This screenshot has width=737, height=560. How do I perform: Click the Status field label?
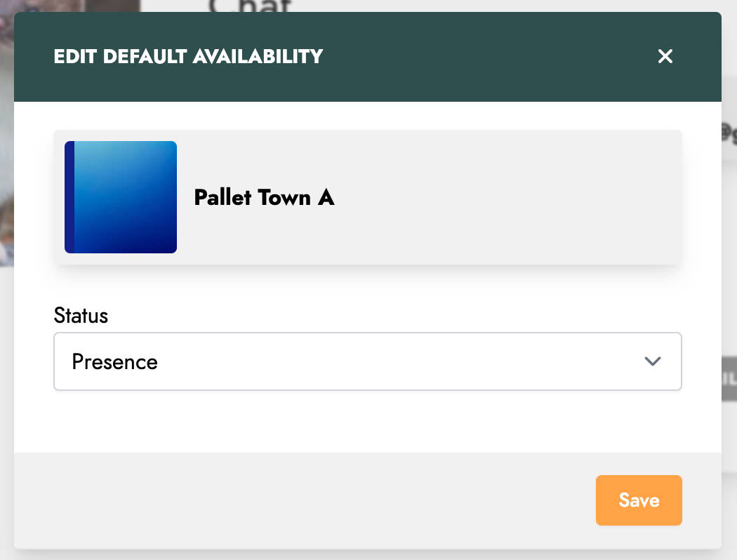[x=81, y=315]
